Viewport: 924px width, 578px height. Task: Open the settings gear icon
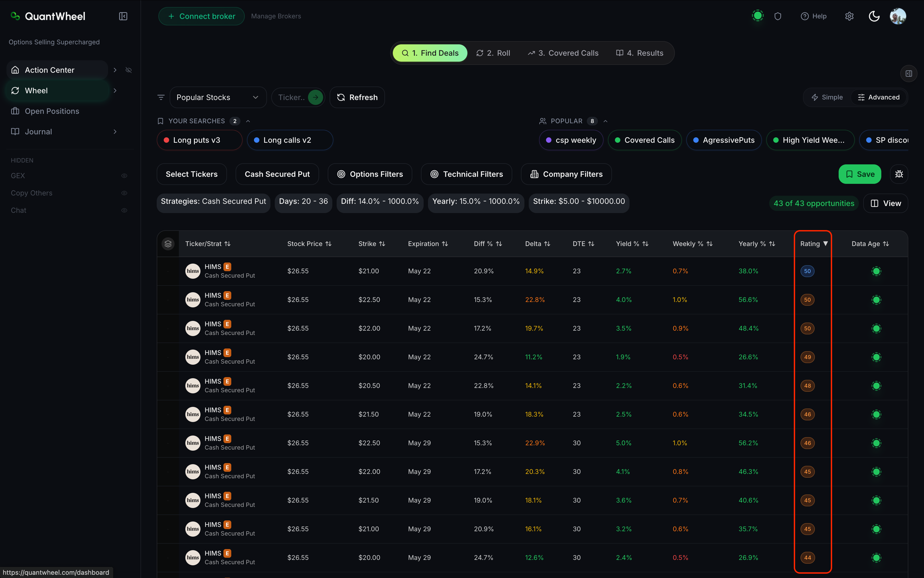click(849, 16)
